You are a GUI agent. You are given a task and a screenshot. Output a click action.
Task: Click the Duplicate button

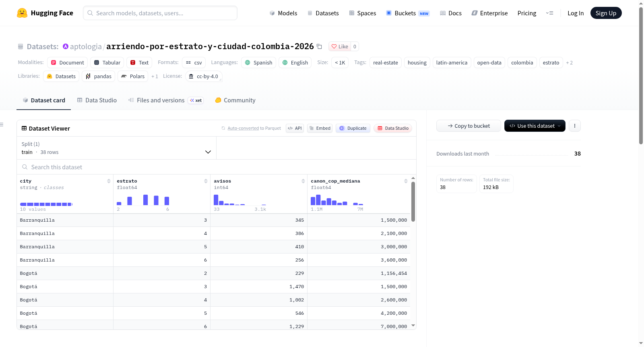353,128
